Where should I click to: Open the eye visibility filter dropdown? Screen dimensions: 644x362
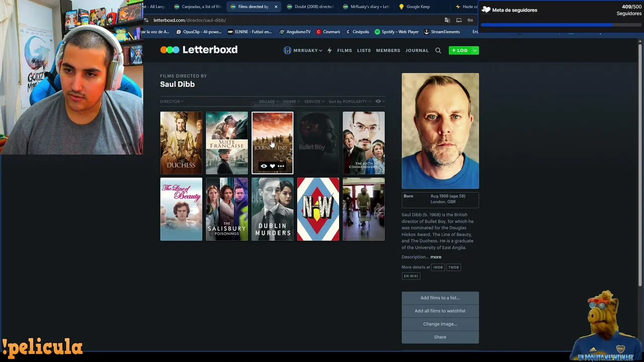point(380,102)
